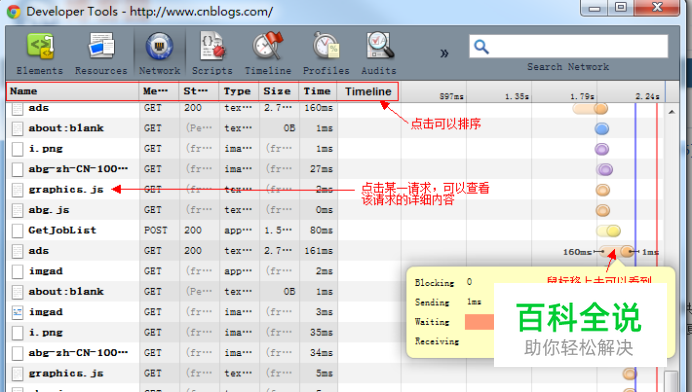Click the yellow timeline bar of GetJobList

point(609,230)
